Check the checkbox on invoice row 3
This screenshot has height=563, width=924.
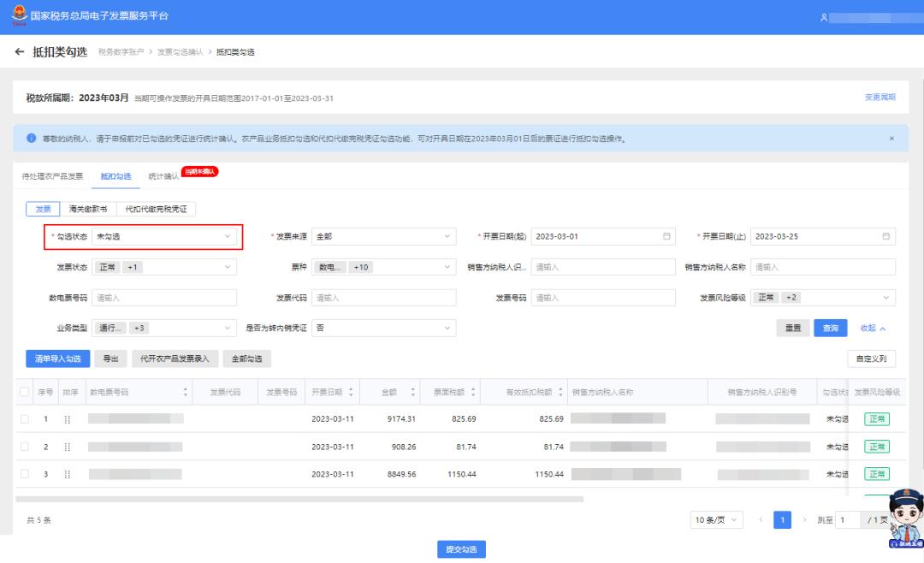point(24,474)
